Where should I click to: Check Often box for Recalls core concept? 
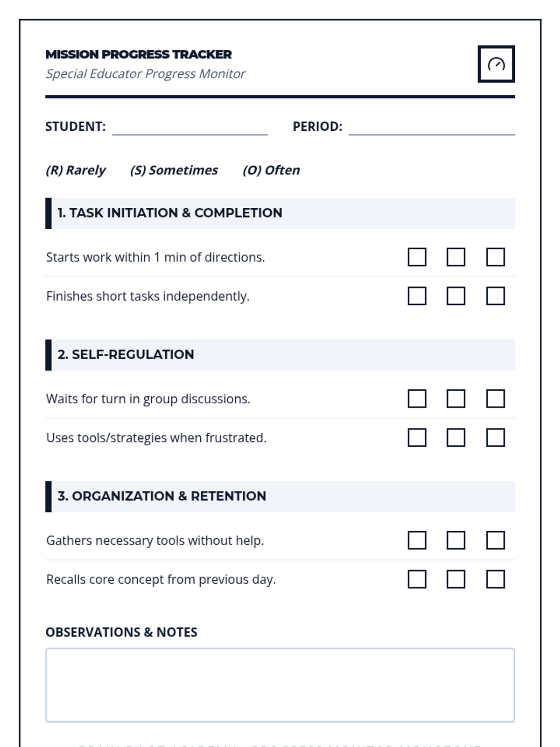coord(495,579)
